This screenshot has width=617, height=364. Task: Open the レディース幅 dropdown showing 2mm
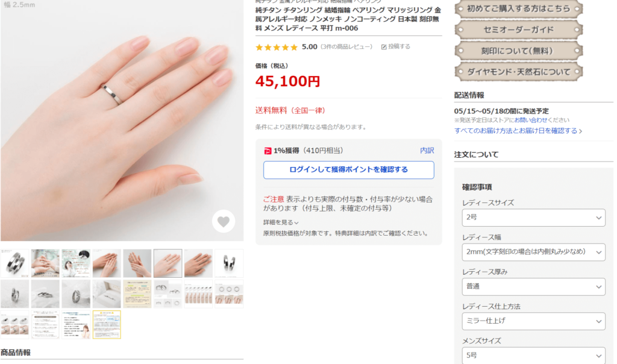point(533,252)
